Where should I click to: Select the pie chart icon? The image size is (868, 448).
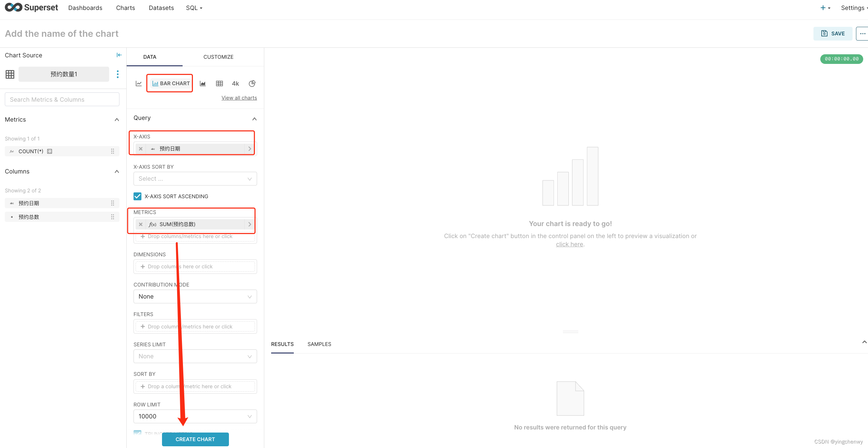(252, 83)
